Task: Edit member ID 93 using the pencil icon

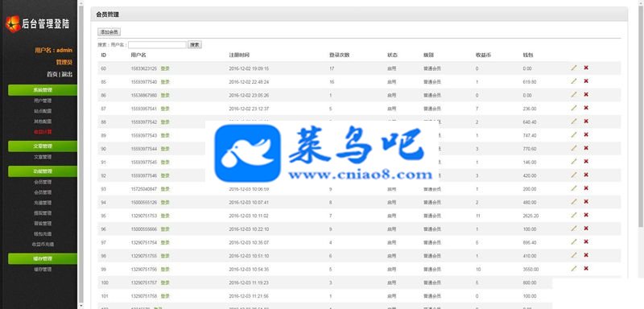Action: [x=574, y=188]
